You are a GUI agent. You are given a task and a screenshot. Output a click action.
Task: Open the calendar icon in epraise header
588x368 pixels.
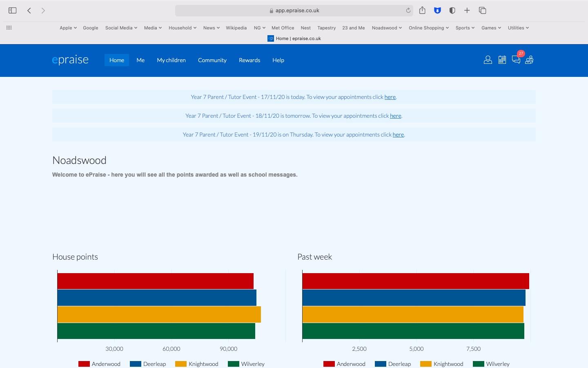pyautogui.click(x=502, y=60)
